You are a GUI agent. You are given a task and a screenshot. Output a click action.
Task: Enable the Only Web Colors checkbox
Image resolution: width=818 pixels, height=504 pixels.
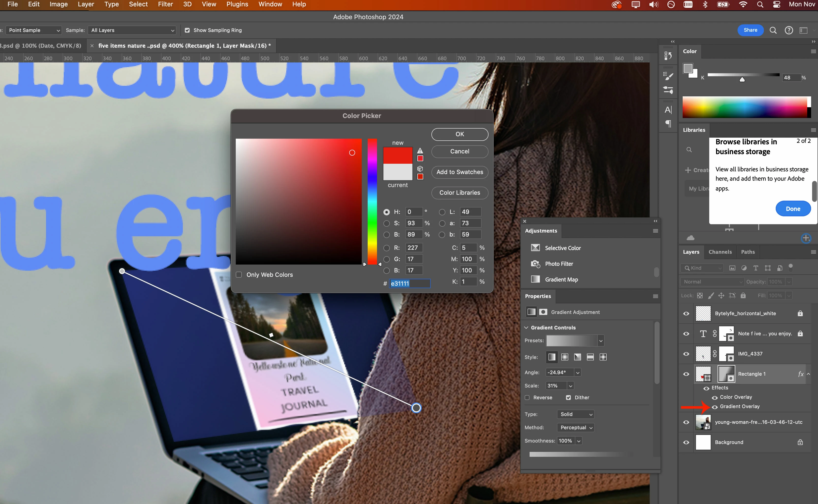tap(239, 275)
